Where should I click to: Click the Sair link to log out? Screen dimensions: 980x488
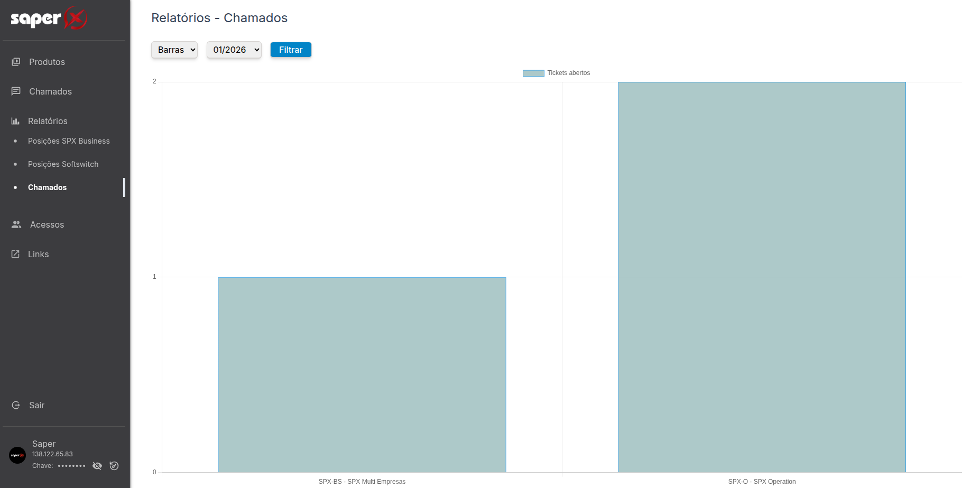(36, 405)
